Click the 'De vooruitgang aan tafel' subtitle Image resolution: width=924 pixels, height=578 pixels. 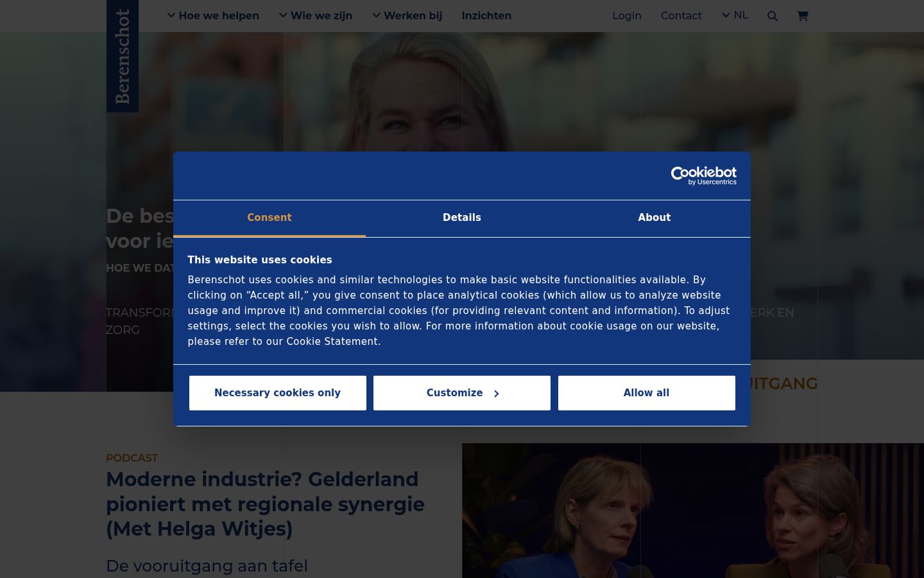pos(207,566)
